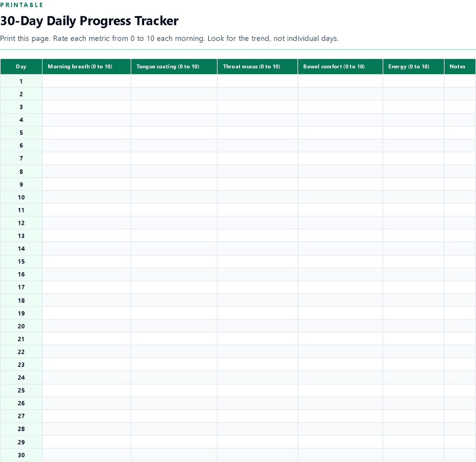This screenshot has height=462, width=476.
Task: Select day number '28' cell
Action: (x=21, y=429)
